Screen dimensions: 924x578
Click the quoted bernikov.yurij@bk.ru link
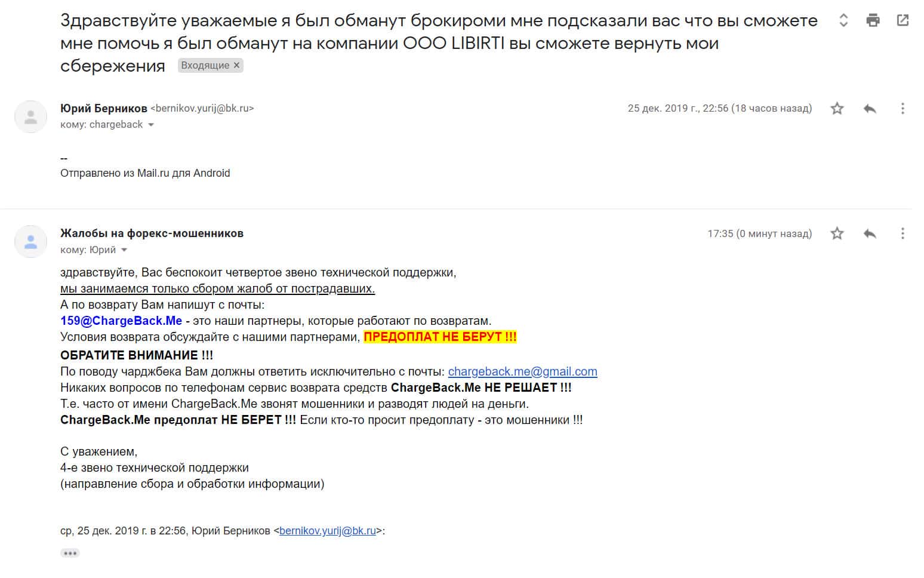[328, 531]
